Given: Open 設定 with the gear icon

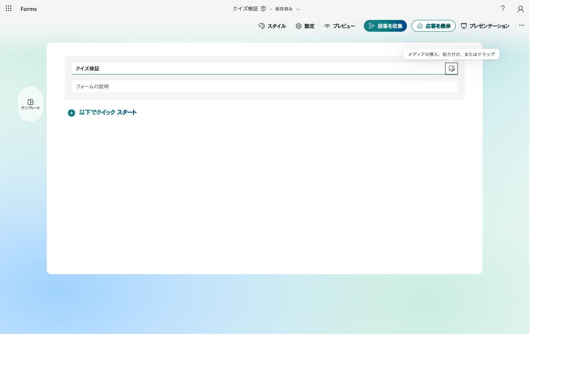Looking at the screenshot, I should tap(305, 26).
